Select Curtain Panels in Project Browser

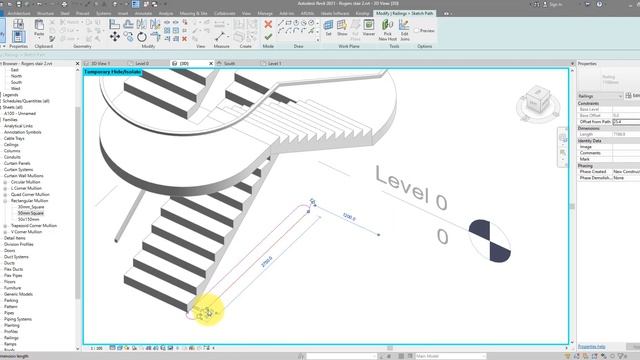pos(17,163)
